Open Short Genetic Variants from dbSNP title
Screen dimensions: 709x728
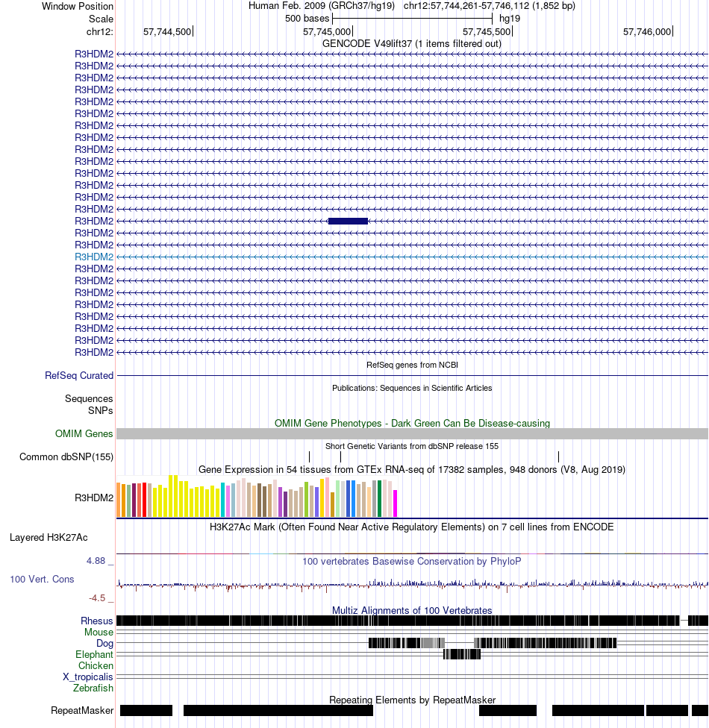coord(412,446)
